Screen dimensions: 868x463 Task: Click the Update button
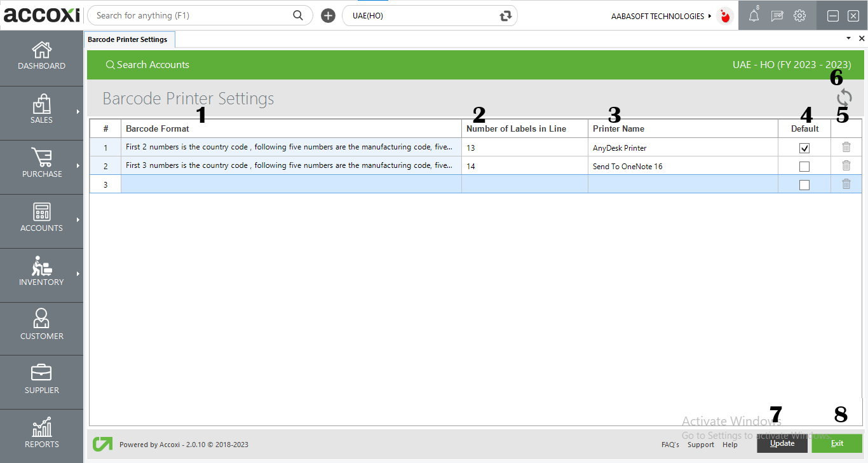pyautogui.click(x=782, y=443)
